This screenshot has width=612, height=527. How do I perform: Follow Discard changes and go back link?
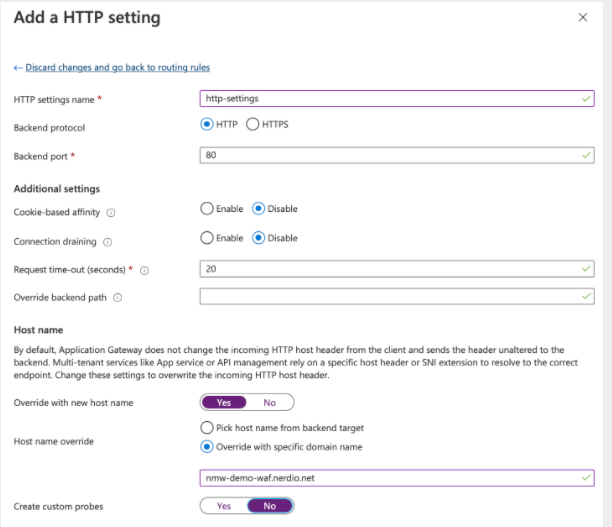(x=117, y=68)
